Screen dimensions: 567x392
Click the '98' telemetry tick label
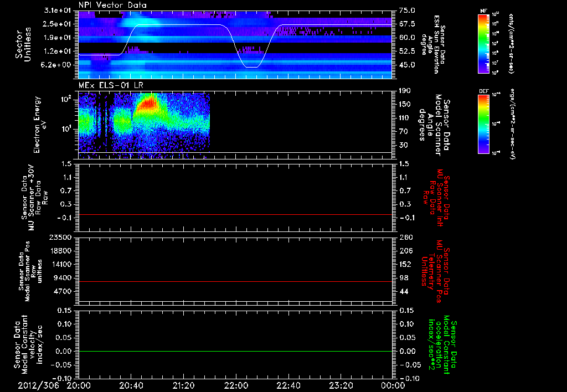404,278
